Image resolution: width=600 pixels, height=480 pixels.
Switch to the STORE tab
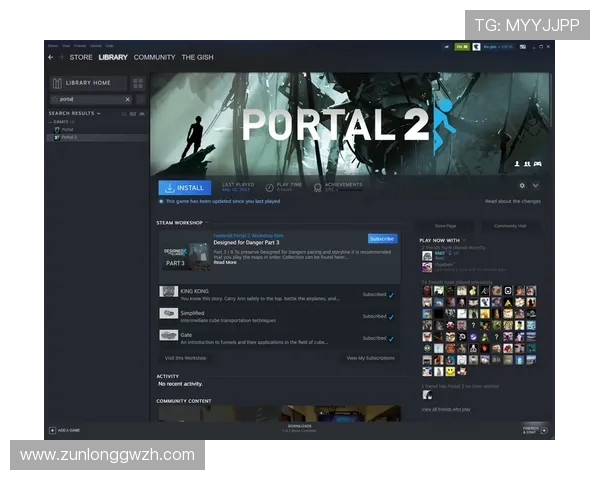81,57
